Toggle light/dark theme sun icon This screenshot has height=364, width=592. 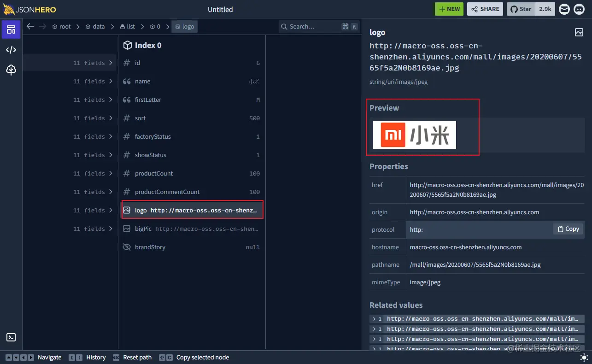(x=584, y=358)
